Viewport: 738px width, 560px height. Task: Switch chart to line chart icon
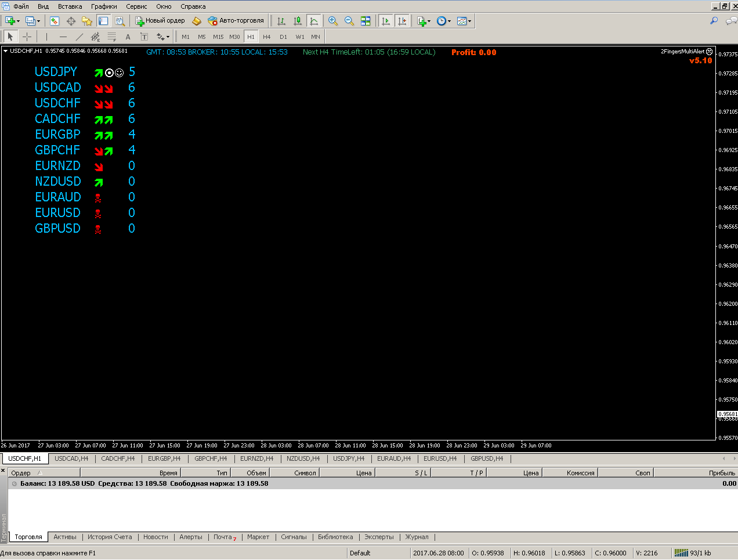[314, 21]
